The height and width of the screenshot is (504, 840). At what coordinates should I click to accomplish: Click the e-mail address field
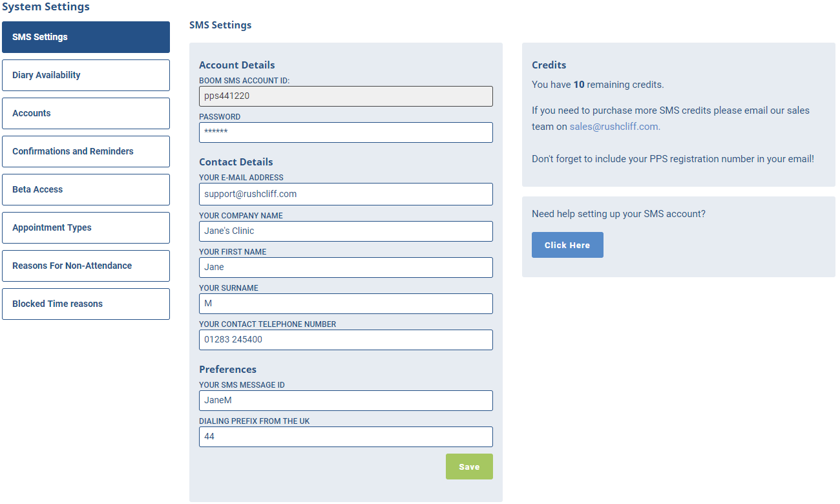(346, 194)
